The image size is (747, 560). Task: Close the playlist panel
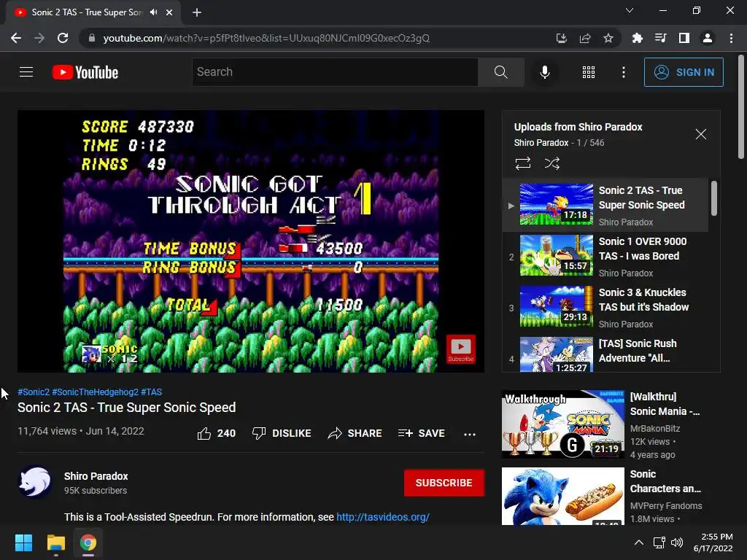700,134
